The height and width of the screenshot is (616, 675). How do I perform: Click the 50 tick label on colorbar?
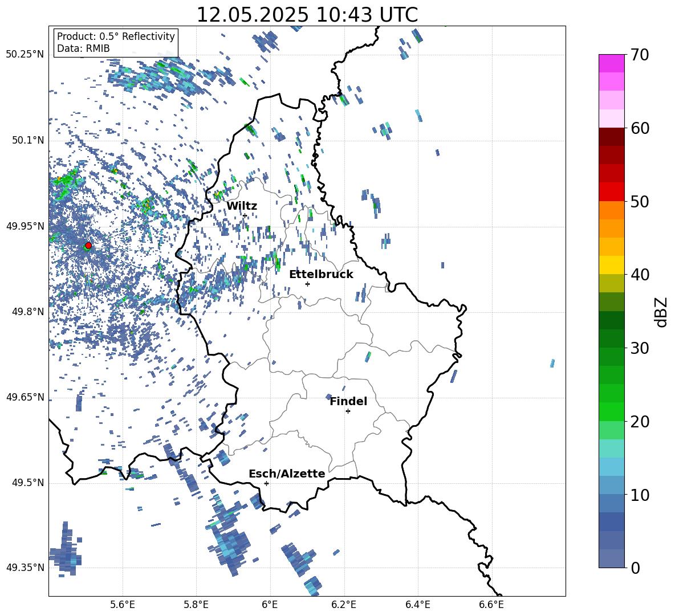(x=639, y=201)
